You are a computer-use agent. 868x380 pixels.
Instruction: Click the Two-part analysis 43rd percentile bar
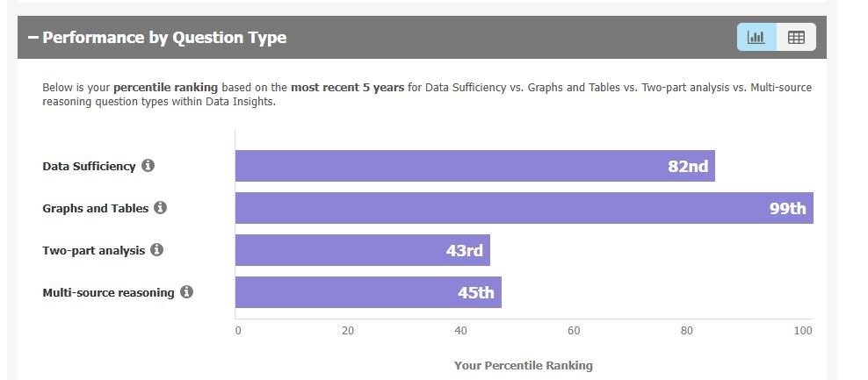click(x=362, y=250)
